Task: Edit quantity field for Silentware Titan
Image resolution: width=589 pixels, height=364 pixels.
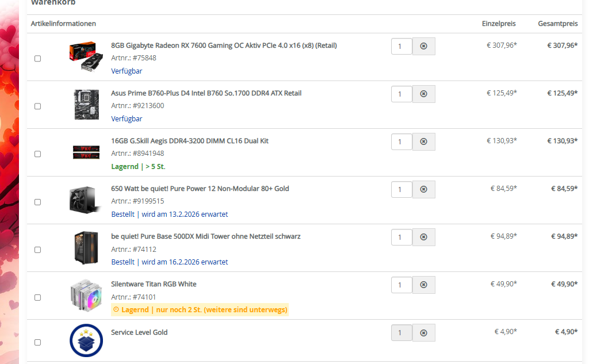Action: (x=401, y=285)
